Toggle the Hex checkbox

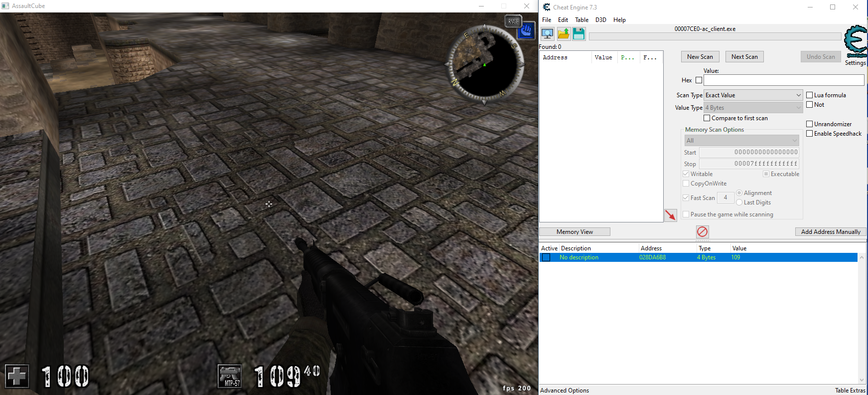[x=699, y=80]
